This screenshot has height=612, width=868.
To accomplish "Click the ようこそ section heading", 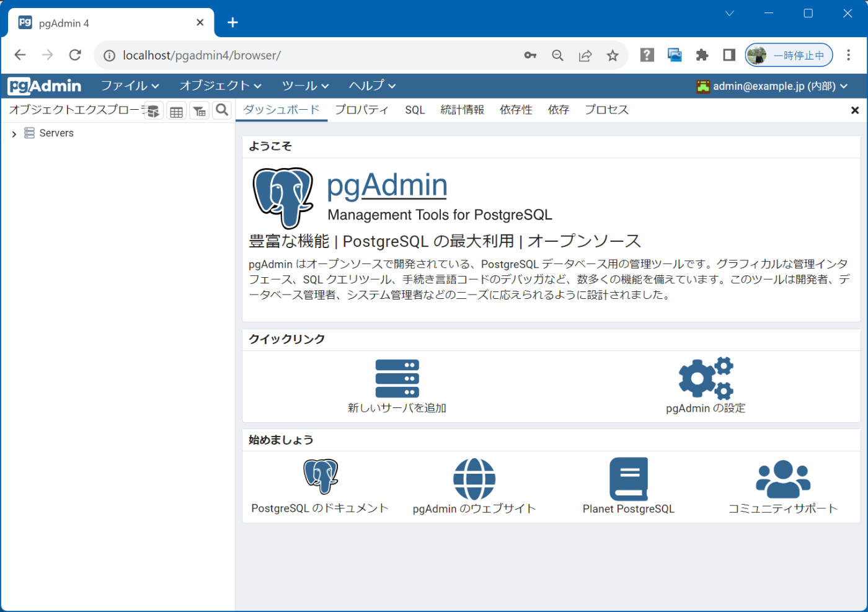I will pos(270,146).
